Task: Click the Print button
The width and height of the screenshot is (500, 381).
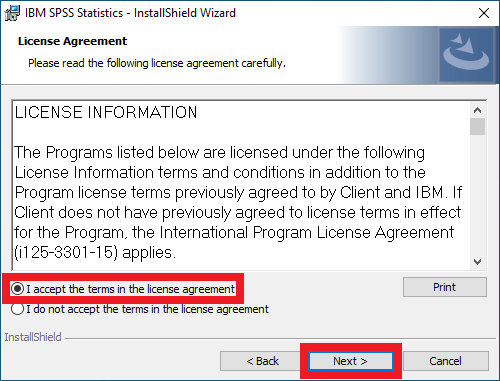Action: coord(445,287)
